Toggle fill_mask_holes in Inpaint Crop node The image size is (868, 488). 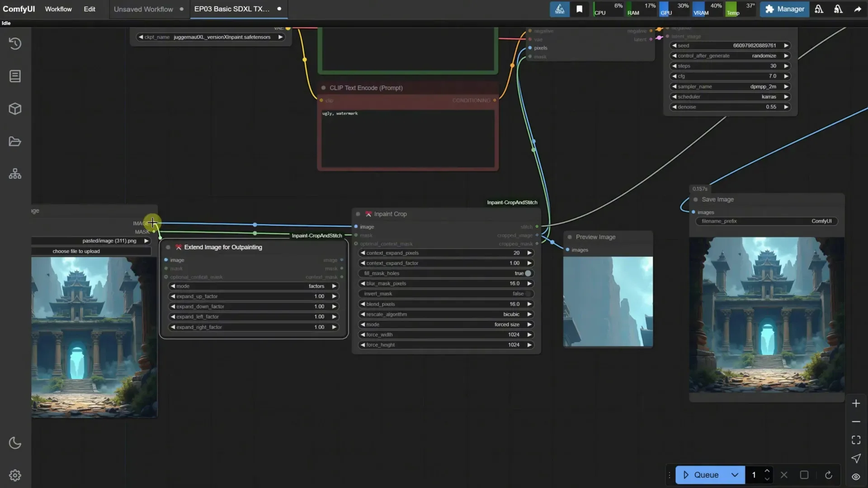point(527,273)
